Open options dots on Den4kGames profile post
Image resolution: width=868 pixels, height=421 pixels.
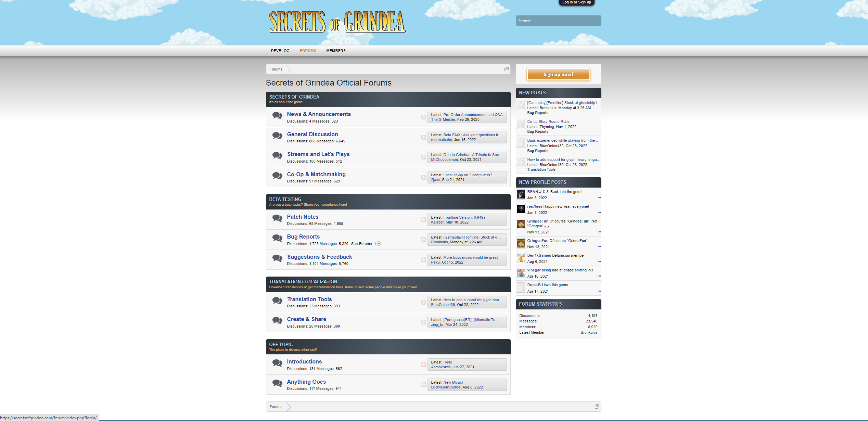coord(599,261)
